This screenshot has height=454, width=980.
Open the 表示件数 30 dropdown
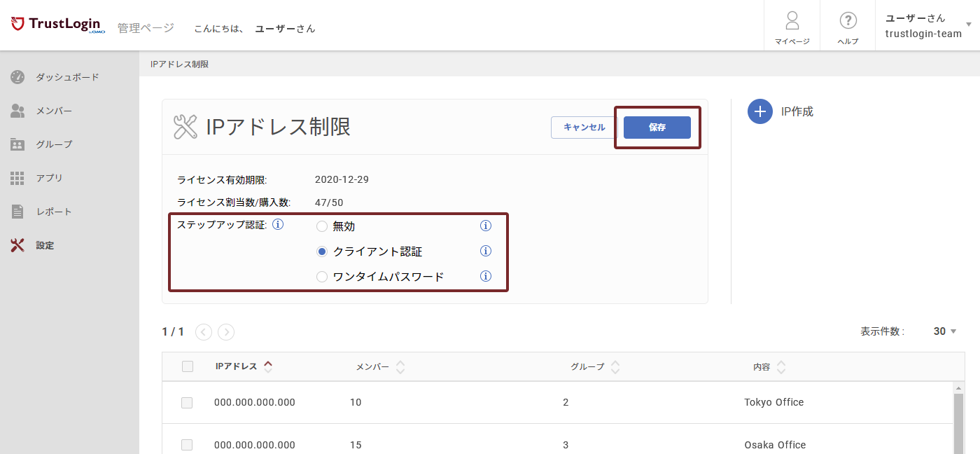point(945,331)
